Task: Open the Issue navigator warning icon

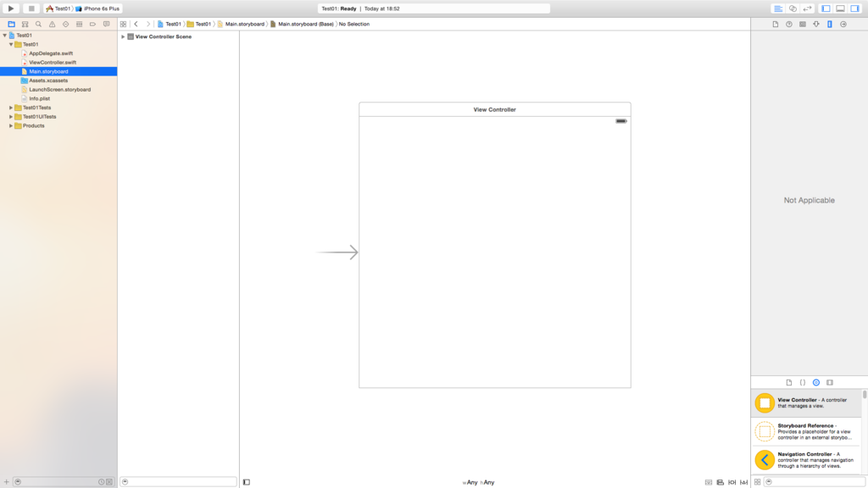Action: point(52,24)
